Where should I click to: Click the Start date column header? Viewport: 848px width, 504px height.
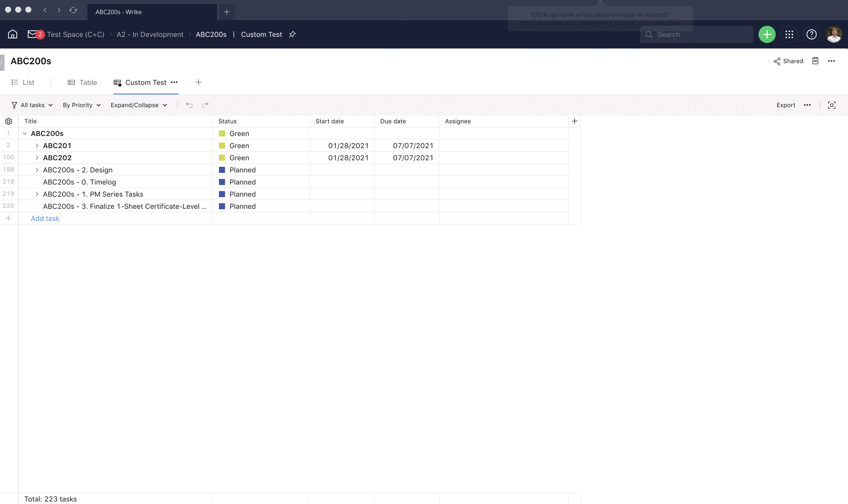tap(342, 121)
